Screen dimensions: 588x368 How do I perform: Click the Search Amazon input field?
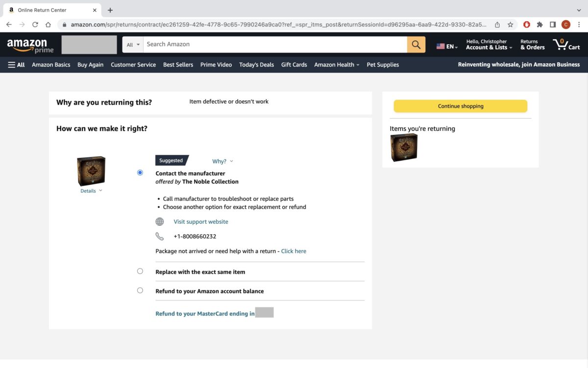(x=275, y=45)
